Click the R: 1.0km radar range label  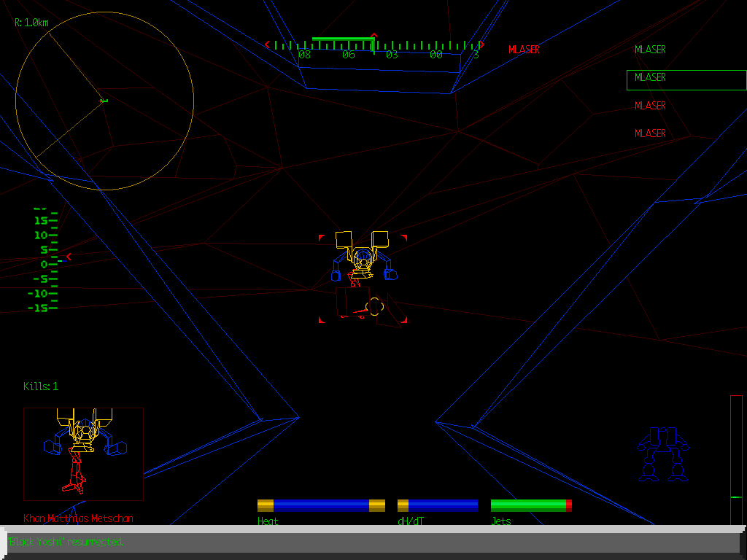click(32, 23)
